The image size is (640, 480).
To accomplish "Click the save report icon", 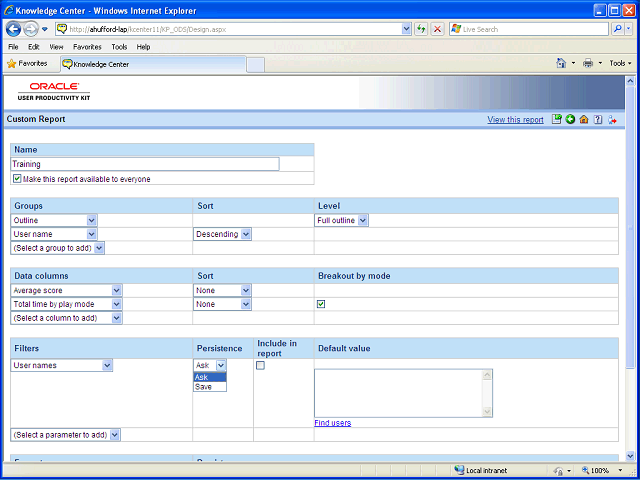I will (557, 119).
